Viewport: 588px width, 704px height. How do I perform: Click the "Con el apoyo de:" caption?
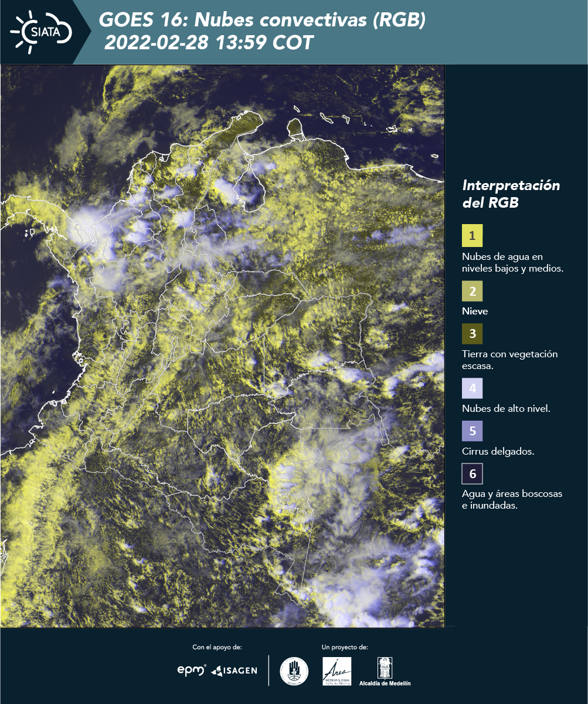217,647
